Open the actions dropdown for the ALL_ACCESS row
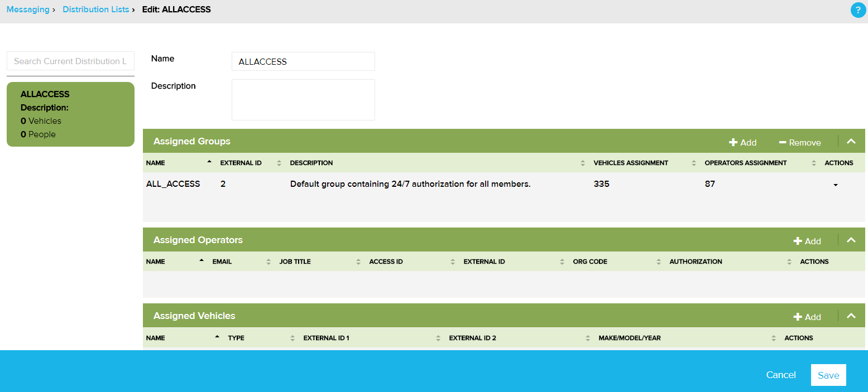 click(836, 184)
